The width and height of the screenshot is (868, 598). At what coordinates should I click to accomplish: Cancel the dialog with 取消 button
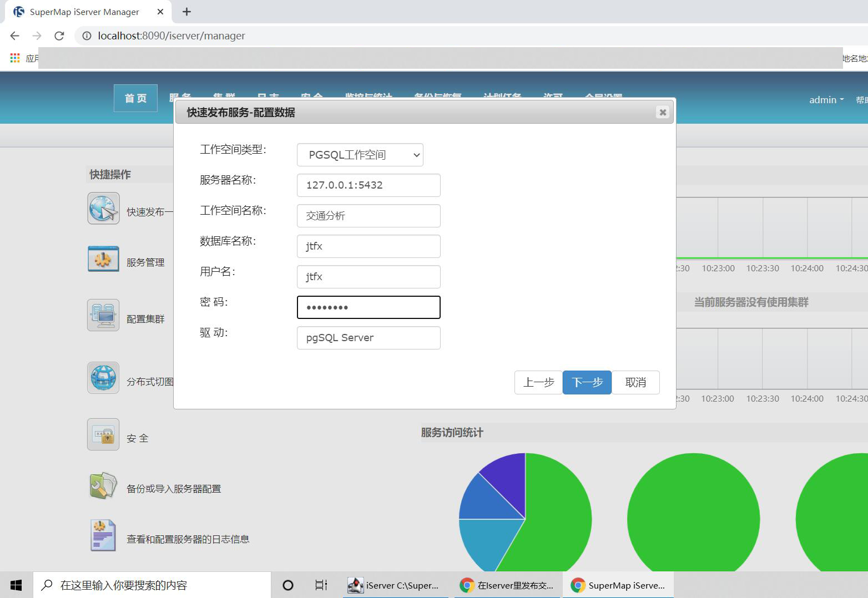click(635, 382)
